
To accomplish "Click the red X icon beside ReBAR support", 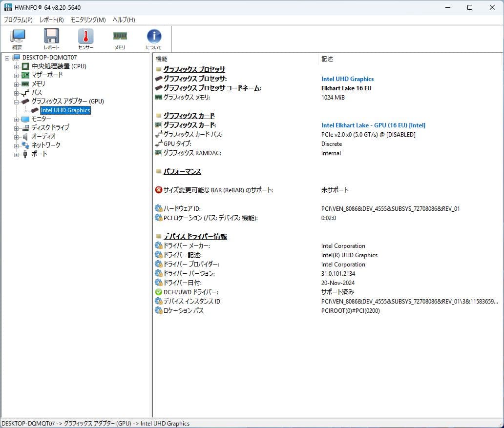I will click(158, 190).
